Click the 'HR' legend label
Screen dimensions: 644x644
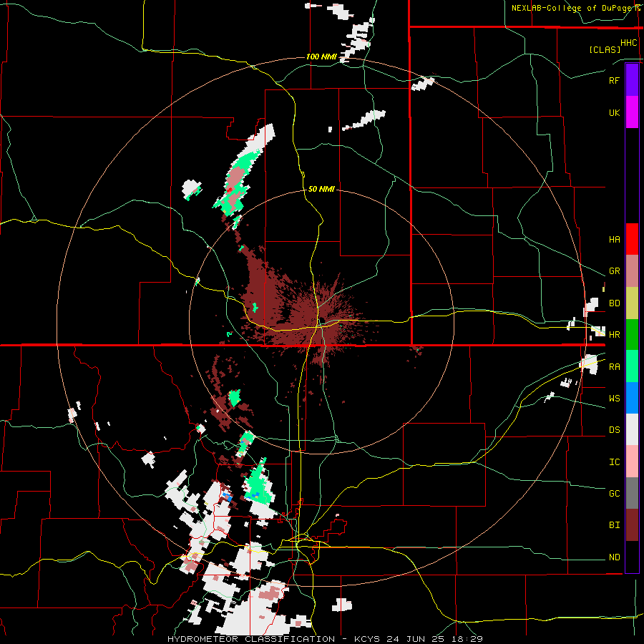coord(614,335)
